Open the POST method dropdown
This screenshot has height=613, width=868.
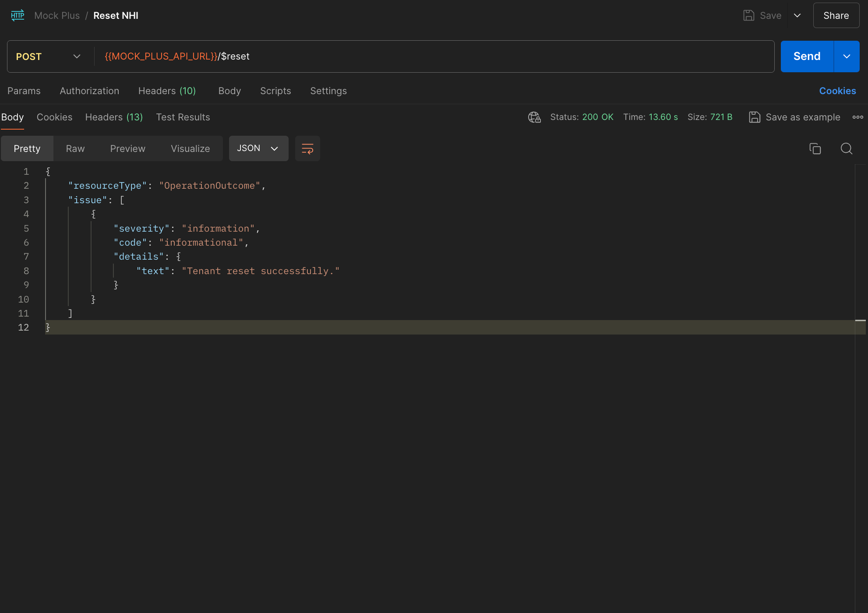click(48, 56)
